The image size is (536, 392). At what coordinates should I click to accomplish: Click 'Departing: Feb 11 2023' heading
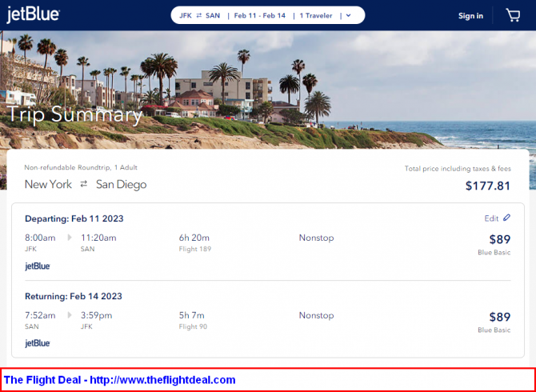tap(74, 218)
